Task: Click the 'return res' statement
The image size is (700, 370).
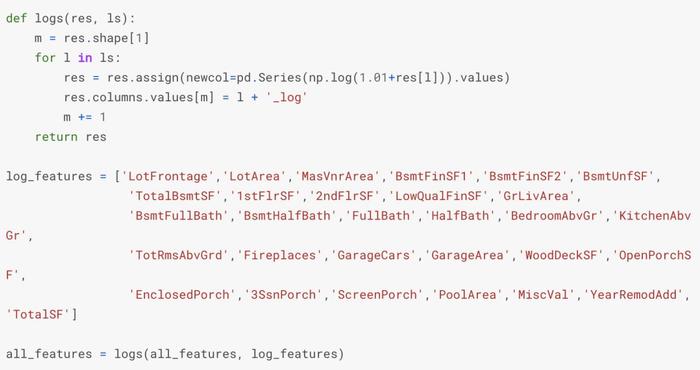Action: (x=71, y=137)
